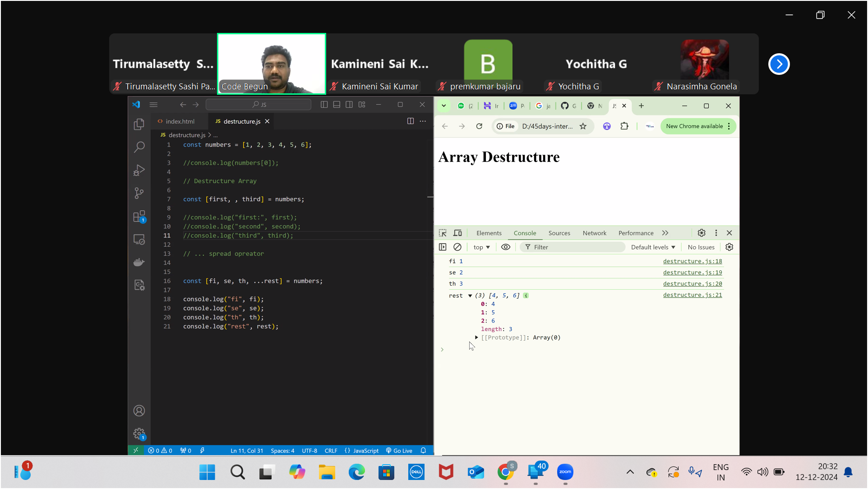This screenshot has width=868, height=489.
Task: Click Go Live in status bar
Action: [399, 451]
